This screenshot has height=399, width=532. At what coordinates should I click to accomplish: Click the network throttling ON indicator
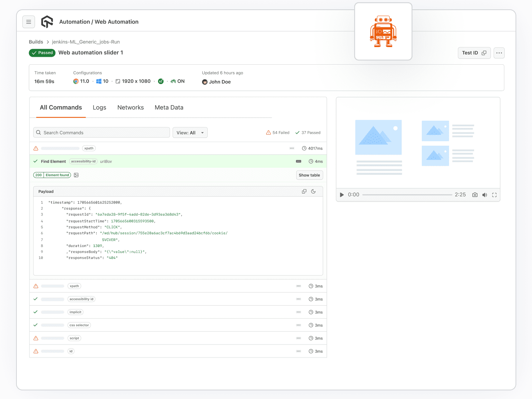[173, 81]
